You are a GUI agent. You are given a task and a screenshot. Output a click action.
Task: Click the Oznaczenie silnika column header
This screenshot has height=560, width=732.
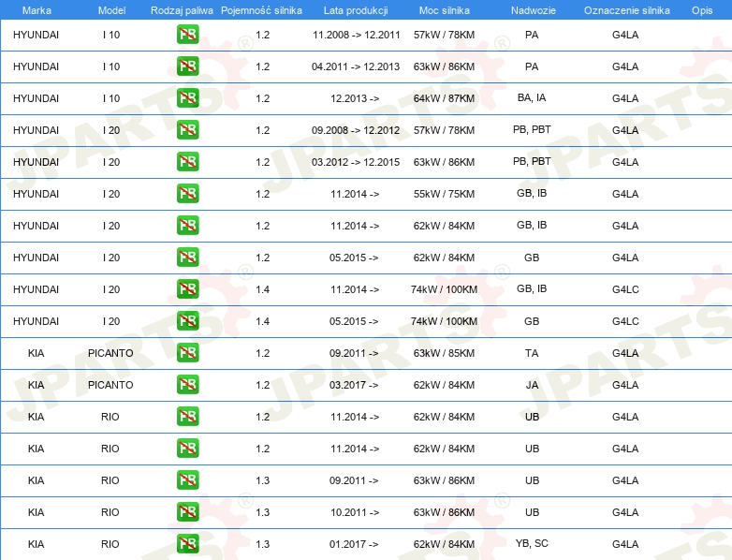[626, 10]
